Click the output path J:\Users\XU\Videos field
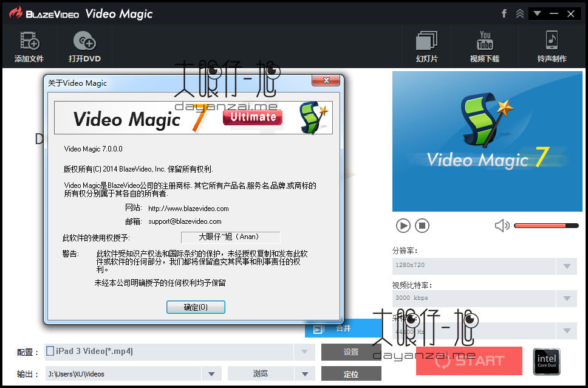Viewport: 588px width, 388px height. pyautogui.click(x=123, y=374)
